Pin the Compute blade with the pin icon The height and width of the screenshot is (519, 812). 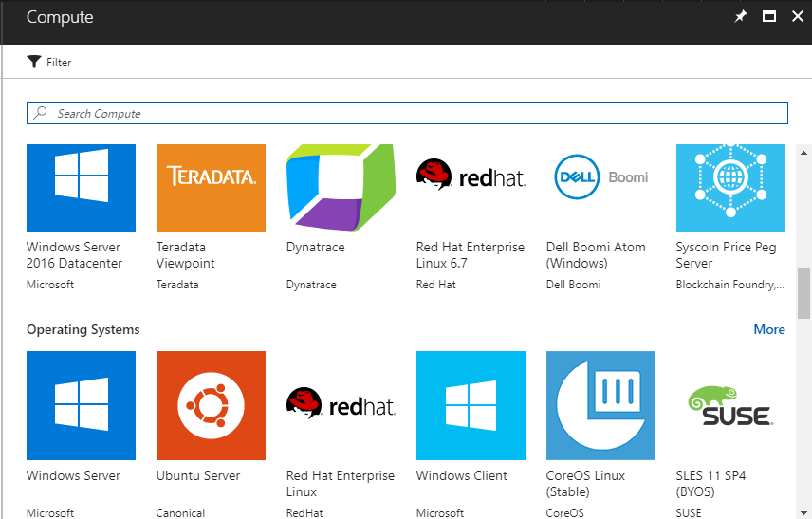[x=741, y=16]
